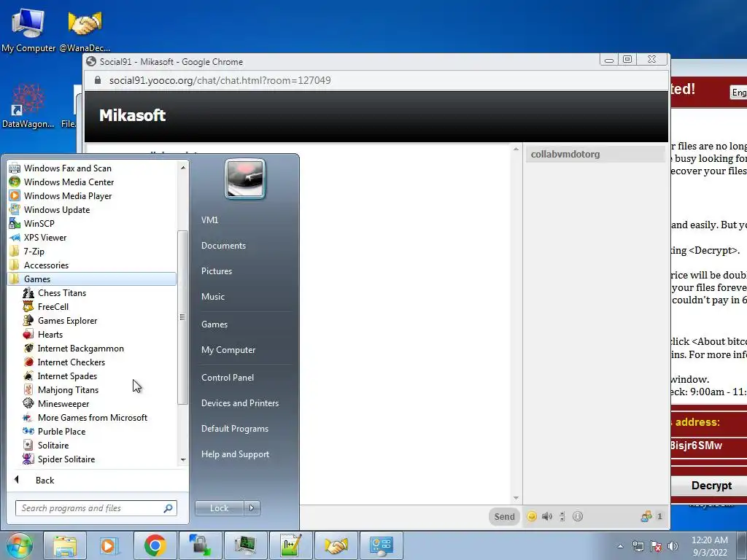This screenshot has height=560, width=747.
Task: Open Spider Solitaire
Action: click(66, 459)
